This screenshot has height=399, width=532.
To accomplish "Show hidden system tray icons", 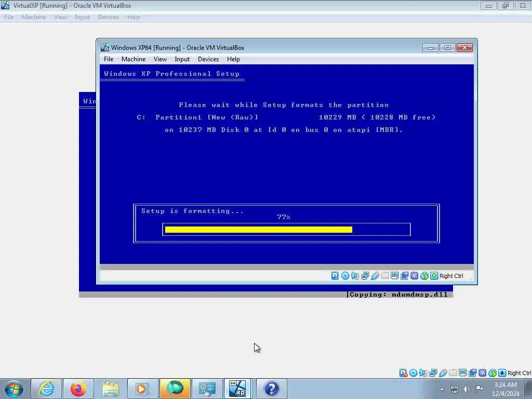I will [x=442, y=389].
